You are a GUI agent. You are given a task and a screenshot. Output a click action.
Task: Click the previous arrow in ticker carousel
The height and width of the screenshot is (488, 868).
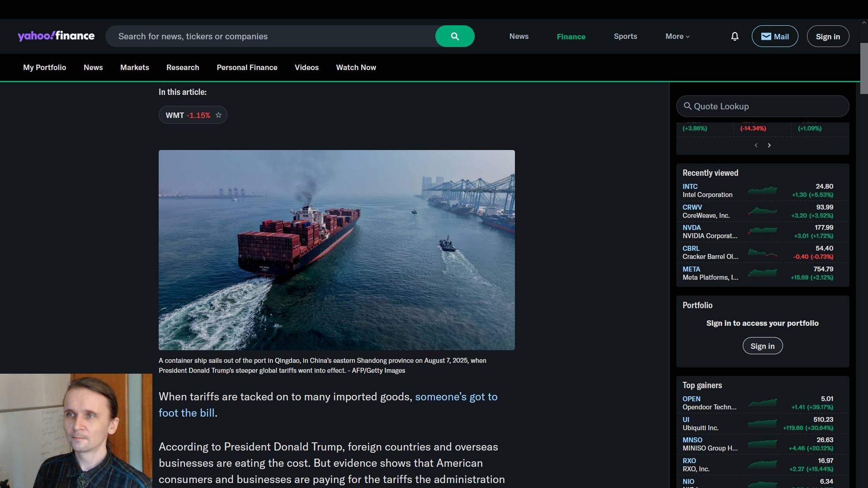pyautogui.click(x=756, y=145)
